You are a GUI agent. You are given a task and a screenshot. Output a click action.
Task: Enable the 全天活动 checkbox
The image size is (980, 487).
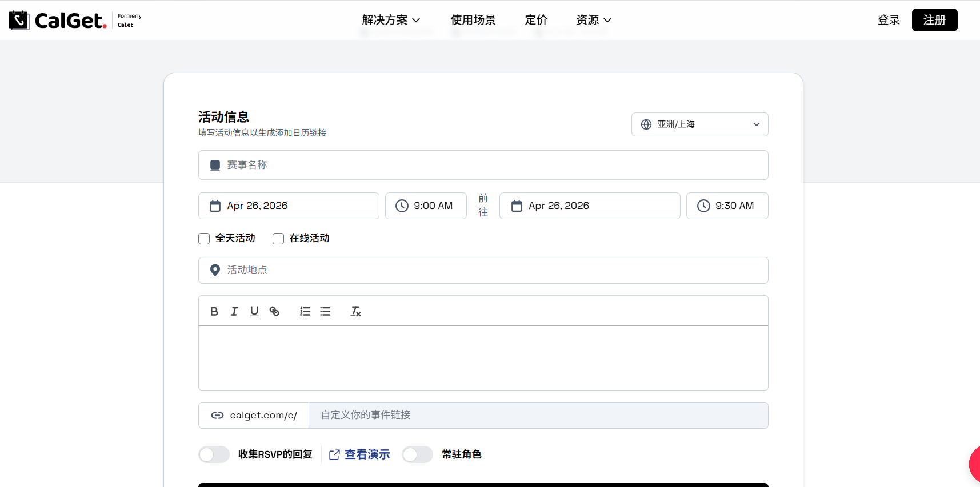click(x=204, y=239)
